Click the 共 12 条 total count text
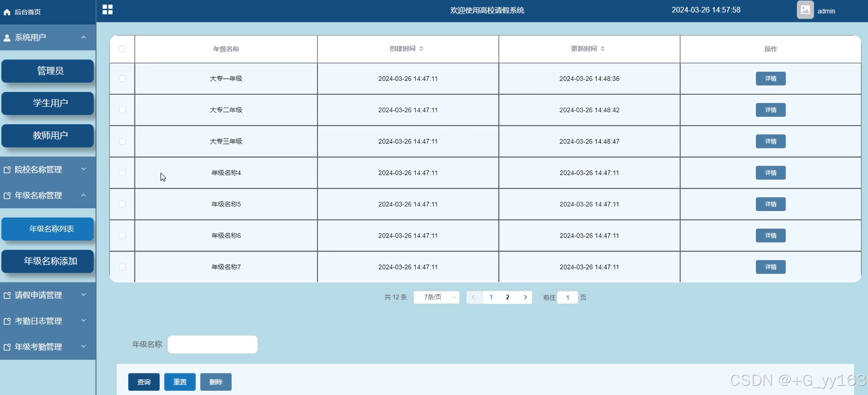This screenshot has width=868, height=395. click(x=396, y=298)
